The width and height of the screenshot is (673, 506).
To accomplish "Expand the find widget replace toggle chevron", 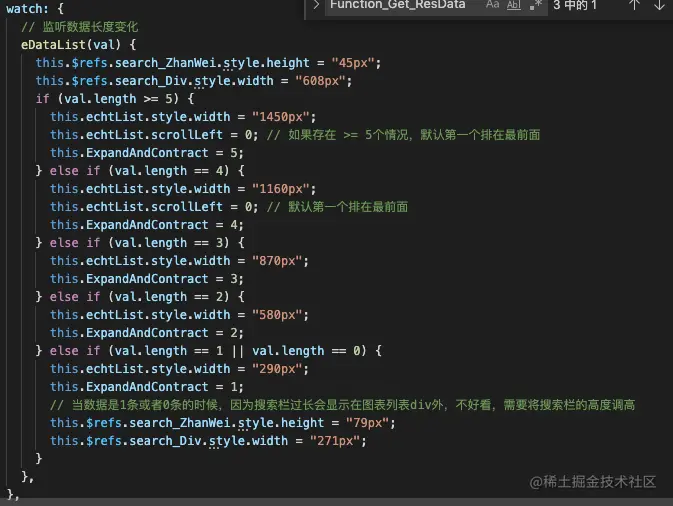I will point(316,5).
